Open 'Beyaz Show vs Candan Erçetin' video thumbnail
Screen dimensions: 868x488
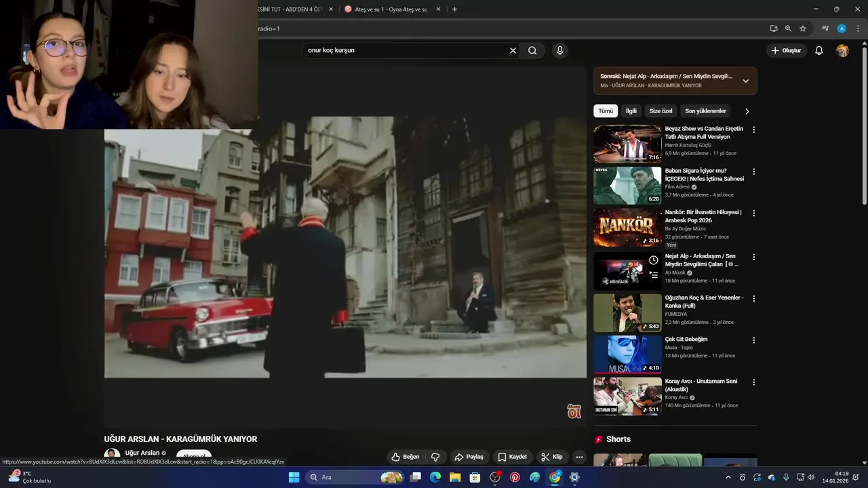point(627,143)
